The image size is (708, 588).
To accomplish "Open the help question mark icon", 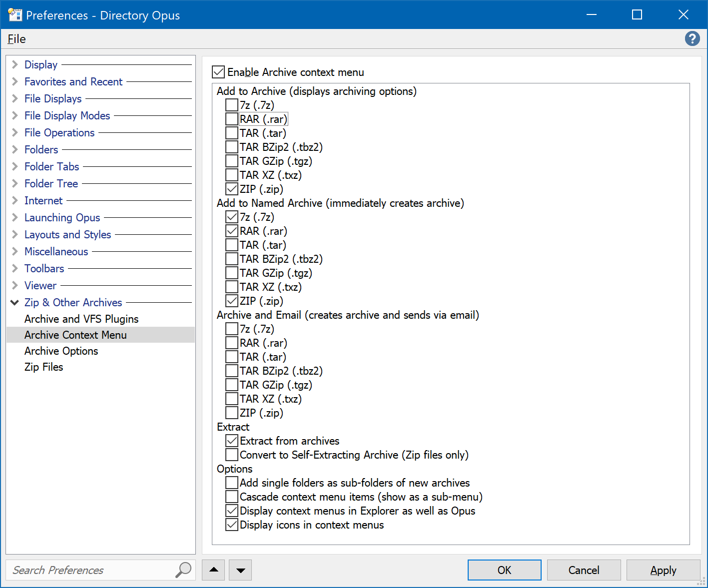I will tap(692, 38).
